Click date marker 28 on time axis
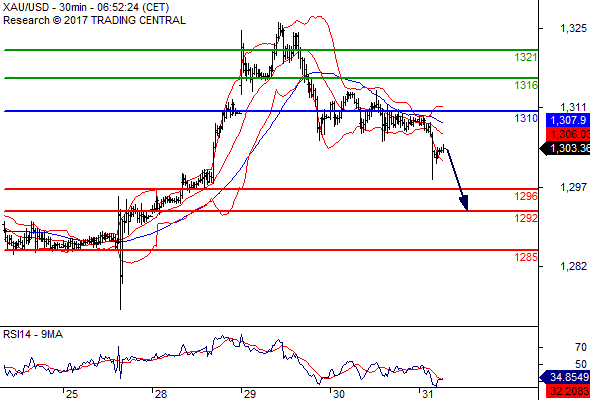590x400 pixels. (x=161, y=394)
